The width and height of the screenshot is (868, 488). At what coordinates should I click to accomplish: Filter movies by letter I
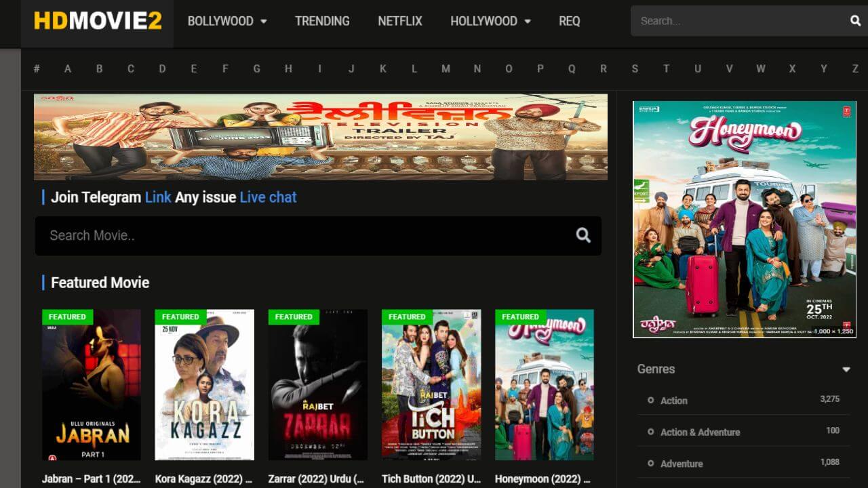point(319,68)
